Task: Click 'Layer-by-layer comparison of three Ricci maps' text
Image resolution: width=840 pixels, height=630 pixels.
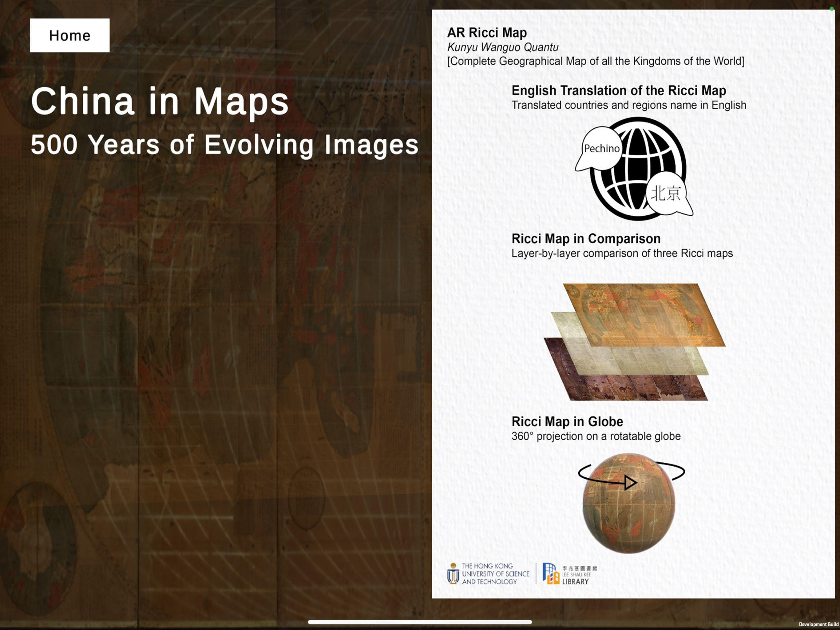Action: (x=622, y=253)
